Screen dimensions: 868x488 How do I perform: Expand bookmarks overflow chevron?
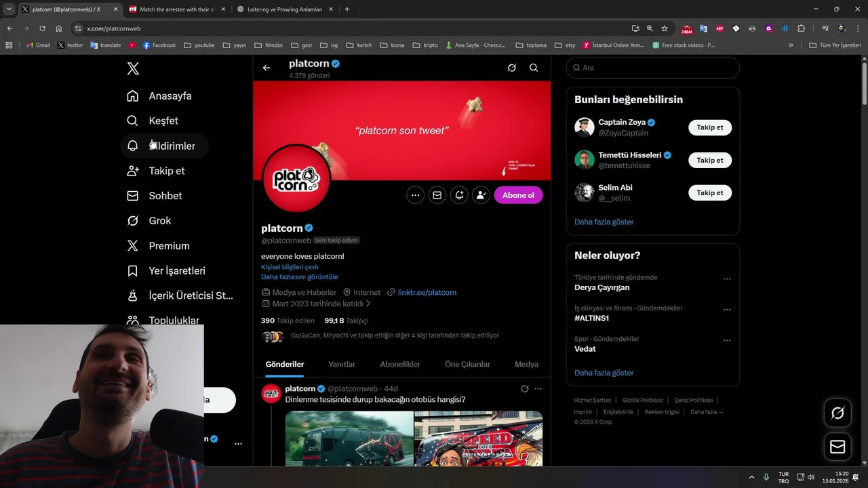point(791,45)
